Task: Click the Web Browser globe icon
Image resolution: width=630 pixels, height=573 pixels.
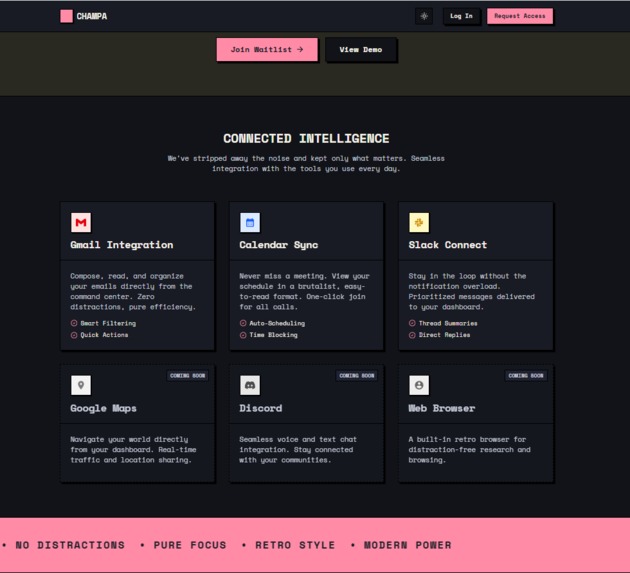Action: tap(419, 385)
